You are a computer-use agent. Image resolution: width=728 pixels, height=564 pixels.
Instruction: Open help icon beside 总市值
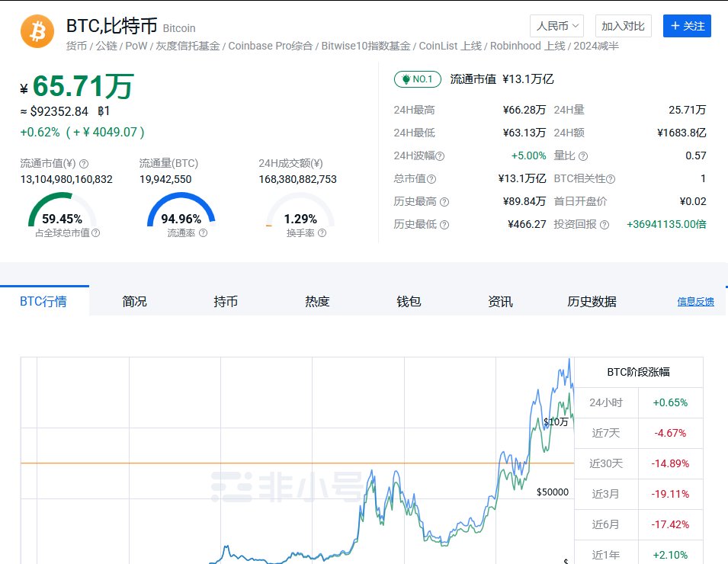[x=431, y=179]
